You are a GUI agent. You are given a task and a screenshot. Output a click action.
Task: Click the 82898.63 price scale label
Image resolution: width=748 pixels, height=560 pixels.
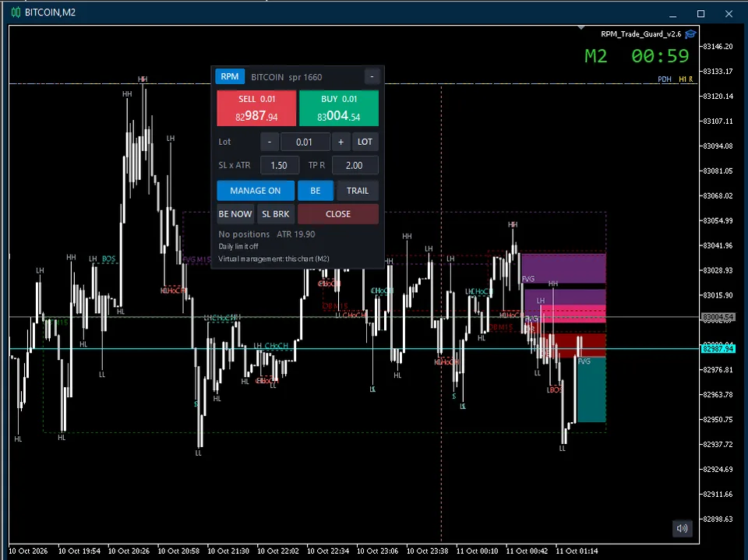(x=718, y=519)
